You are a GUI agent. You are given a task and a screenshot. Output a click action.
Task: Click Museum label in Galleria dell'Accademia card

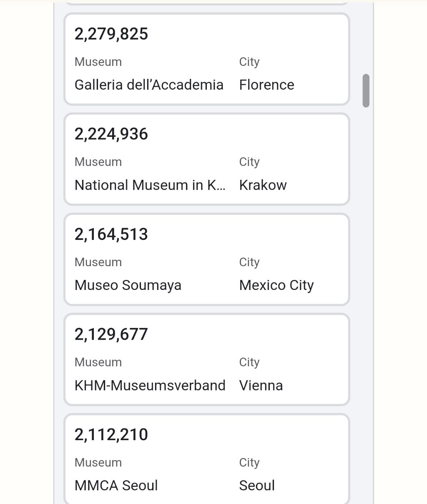98,62
